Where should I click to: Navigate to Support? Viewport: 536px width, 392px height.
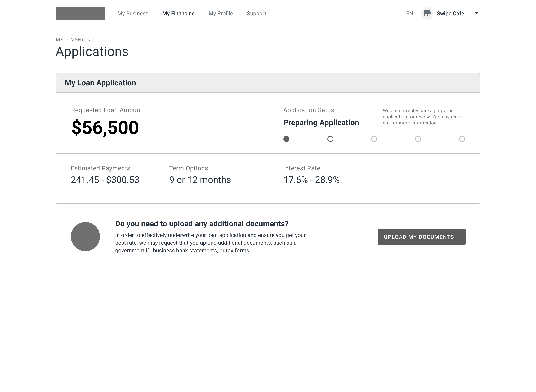(256, 14)
